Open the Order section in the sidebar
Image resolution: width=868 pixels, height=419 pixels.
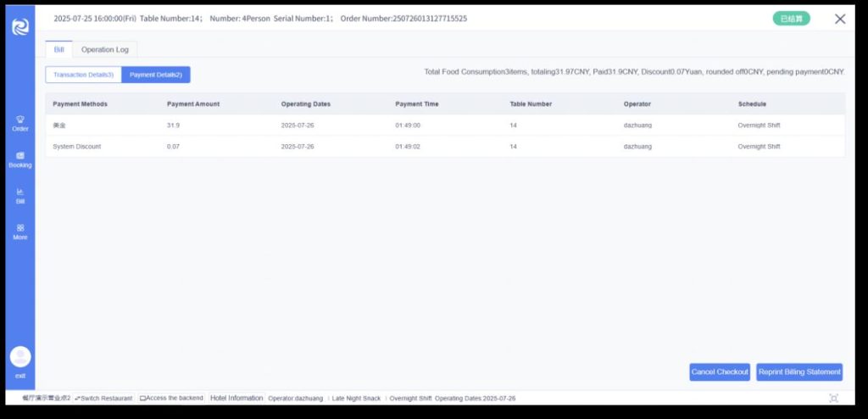click(20, 123)
